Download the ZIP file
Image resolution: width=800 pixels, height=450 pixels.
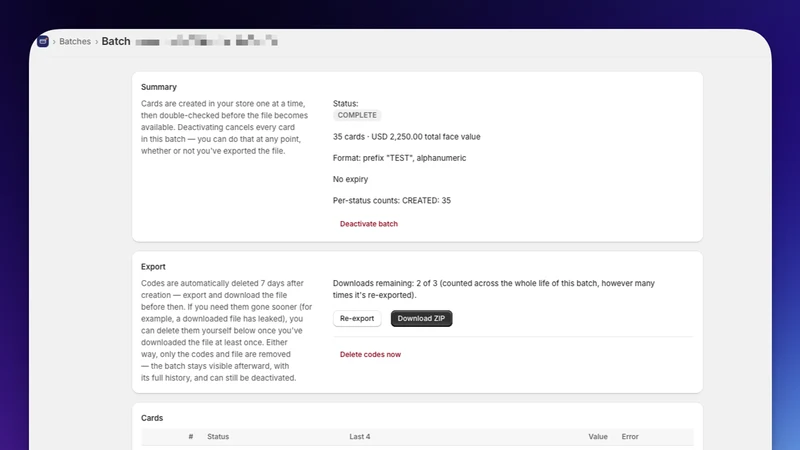pyautogui.click(x=421, y=318)
